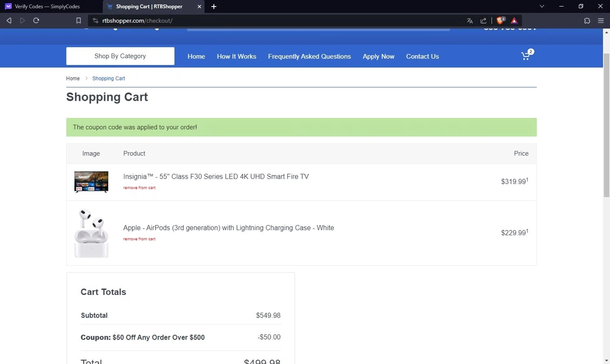Click the Cart Totals heading
The width and height of the screenshot is (610, 364).
pyautogui.click(x=103, y=292)
